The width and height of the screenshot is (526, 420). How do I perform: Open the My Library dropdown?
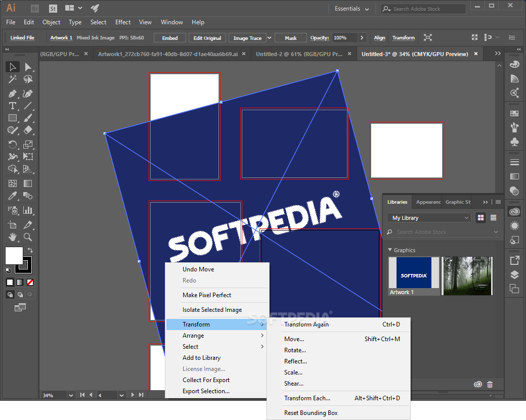tap(429, 218)
